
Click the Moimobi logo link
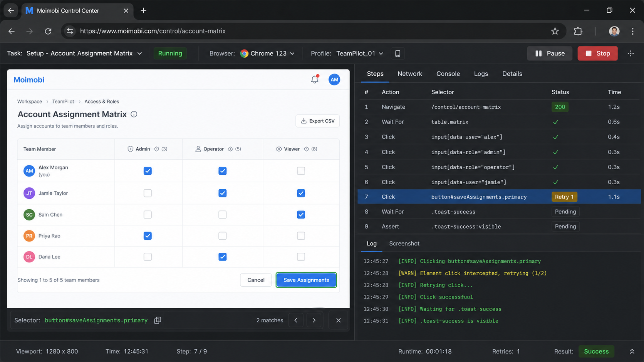(x=29, y=80)
